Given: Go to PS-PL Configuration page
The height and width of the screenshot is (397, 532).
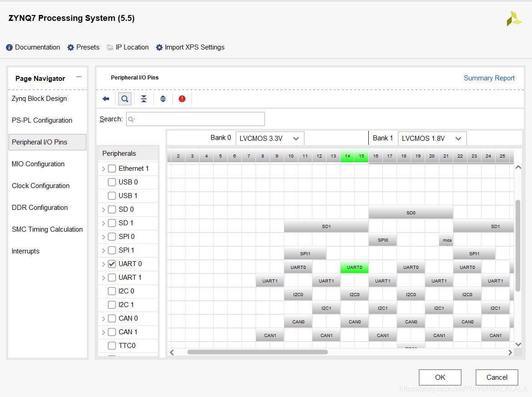Looking at the screenshot, I should (x=42, y=120).
